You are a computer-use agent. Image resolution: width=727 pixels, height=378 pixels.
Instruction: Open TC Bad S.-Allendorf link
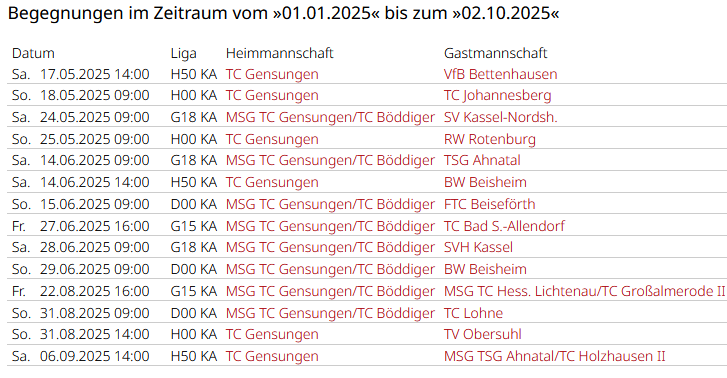pyautogui.click(x=504, y=226)
